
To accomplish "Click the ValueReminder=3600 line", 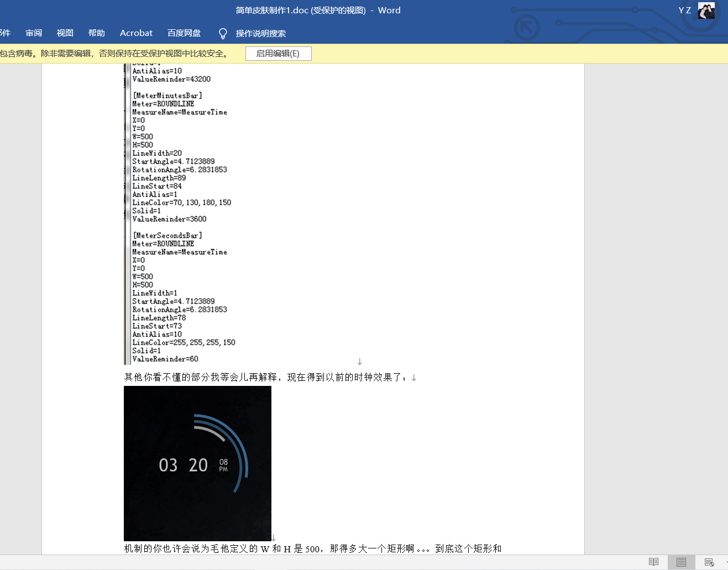I will tap(169, 219).
